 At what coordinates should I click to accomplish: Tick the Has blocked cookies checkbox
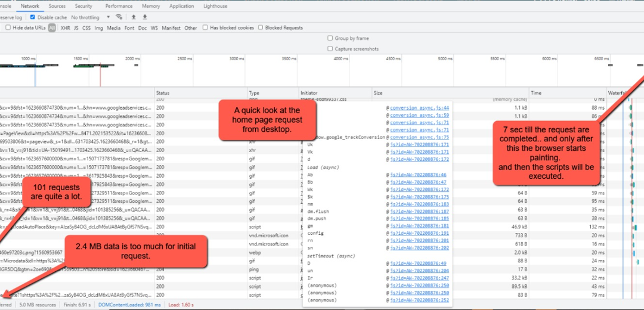(205, 27)
